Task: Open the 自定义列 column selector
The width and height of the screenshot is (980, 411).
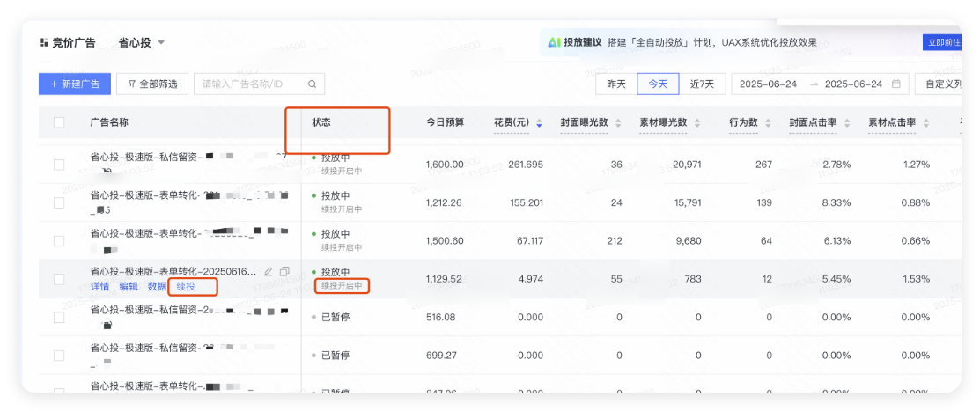Action: click(x=938, y=84)
